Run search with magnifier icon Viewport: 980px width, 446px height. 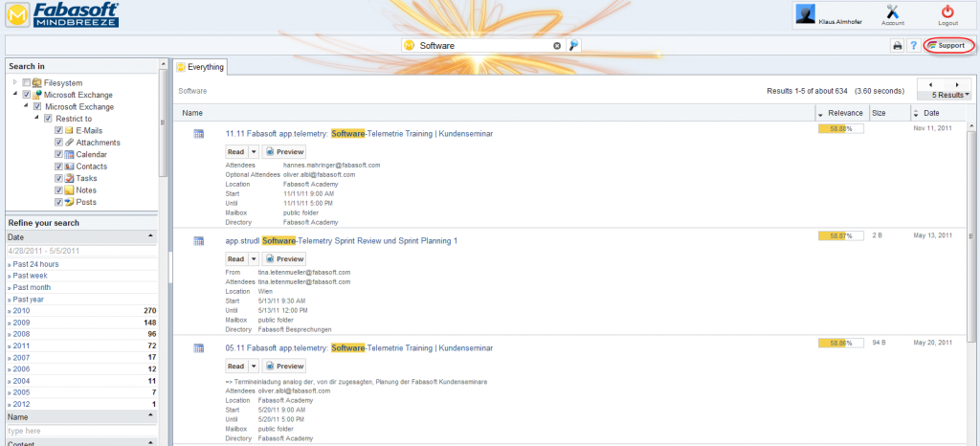tap(574, 45)
